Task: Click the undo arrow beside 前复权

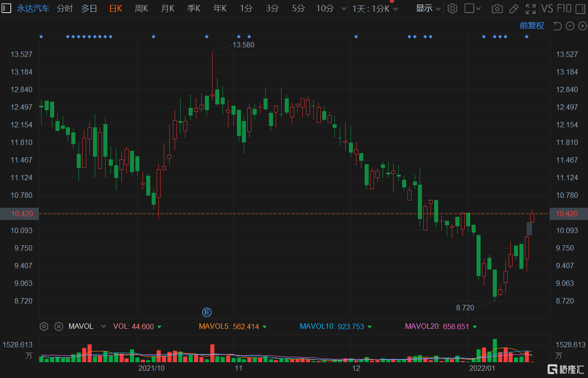Action: tap(557, 26)
